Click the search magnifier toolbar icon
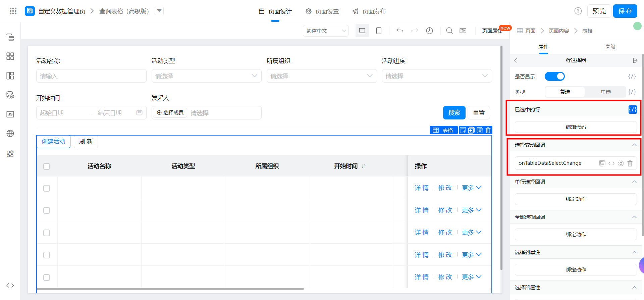The width and height of the screenshot is (644, 300). [449, 31]
